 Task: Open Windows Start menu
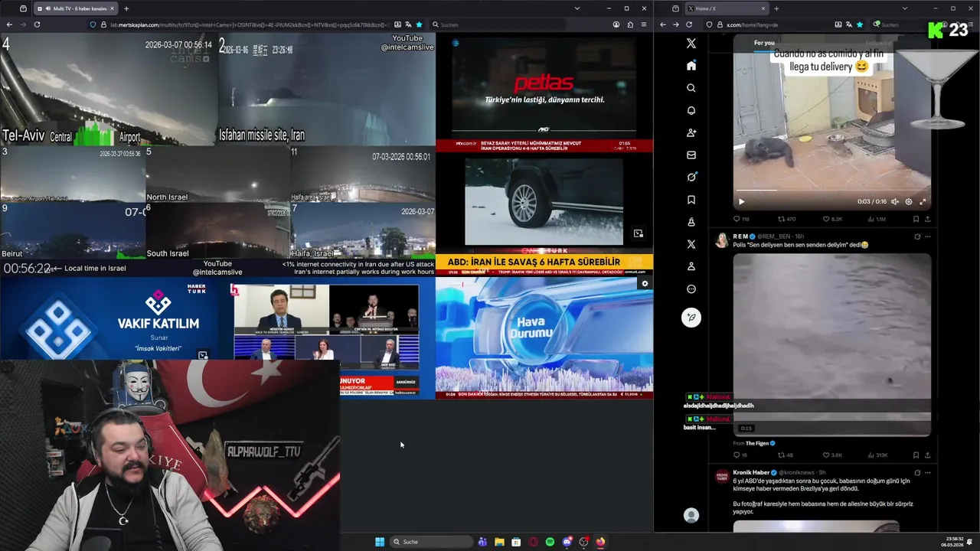pos(380,542)
